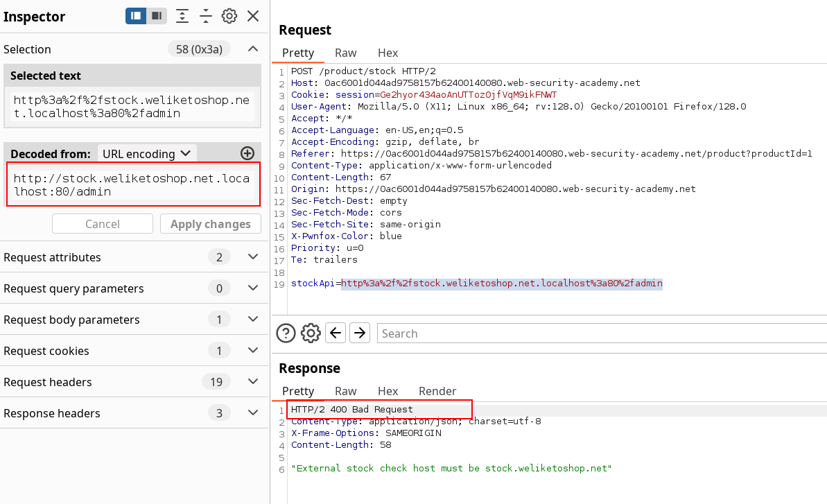Open the response Render tab
This screenshot has height=504, width=827.
click(437, 391)
